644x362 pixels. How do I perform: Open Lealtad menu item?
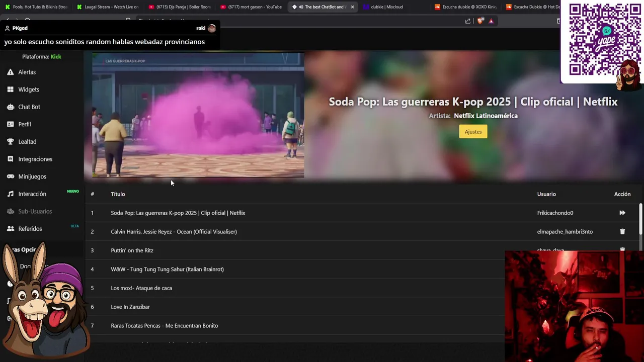[27, 142]
